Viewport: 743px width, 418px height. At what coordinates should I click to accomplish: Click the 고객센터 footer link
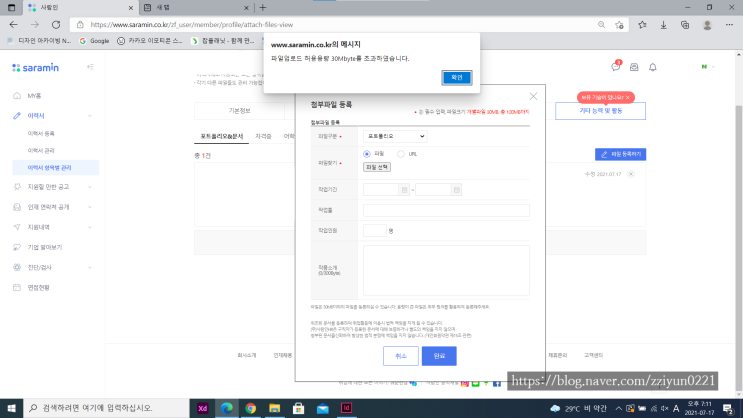[x=593, y=355]
